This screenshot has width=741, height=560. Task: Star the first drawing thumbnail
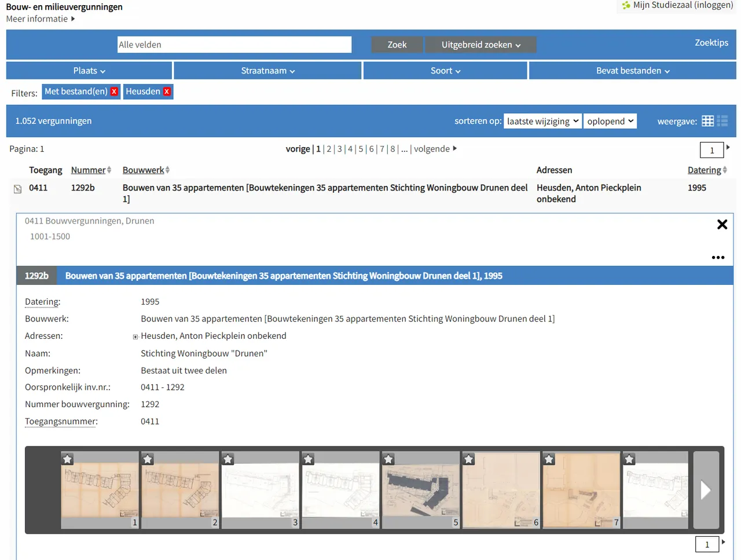[x=68, y=459]
